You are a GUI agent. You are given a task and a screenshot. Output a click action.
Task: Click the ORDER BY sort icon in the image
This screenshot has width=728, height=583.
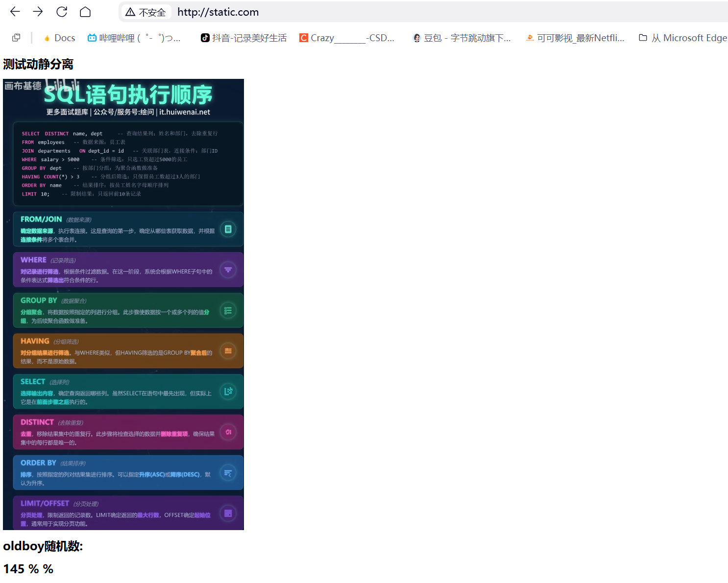[x=228, y=473]
